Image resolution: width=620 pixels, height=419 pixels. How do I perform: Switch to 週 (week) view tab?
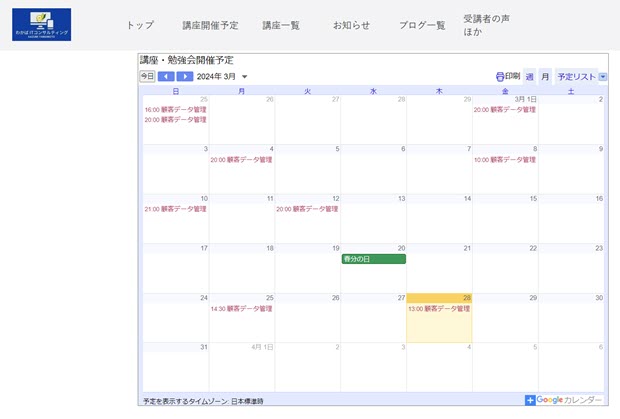529,76
